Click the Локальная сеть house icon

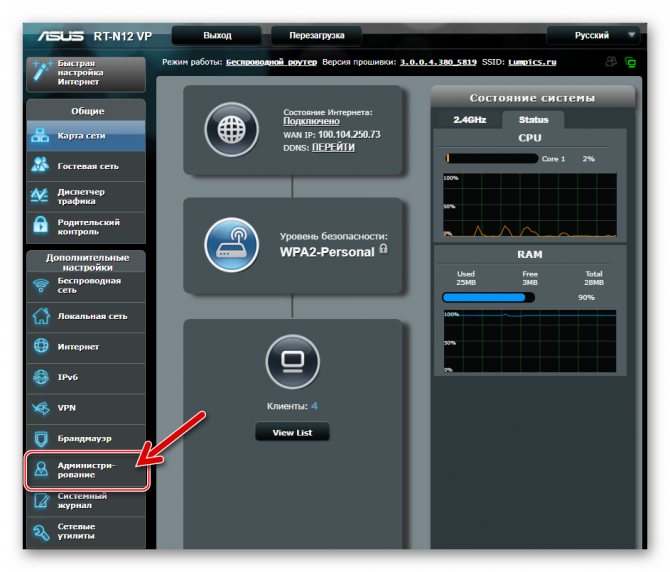(41, 316)
